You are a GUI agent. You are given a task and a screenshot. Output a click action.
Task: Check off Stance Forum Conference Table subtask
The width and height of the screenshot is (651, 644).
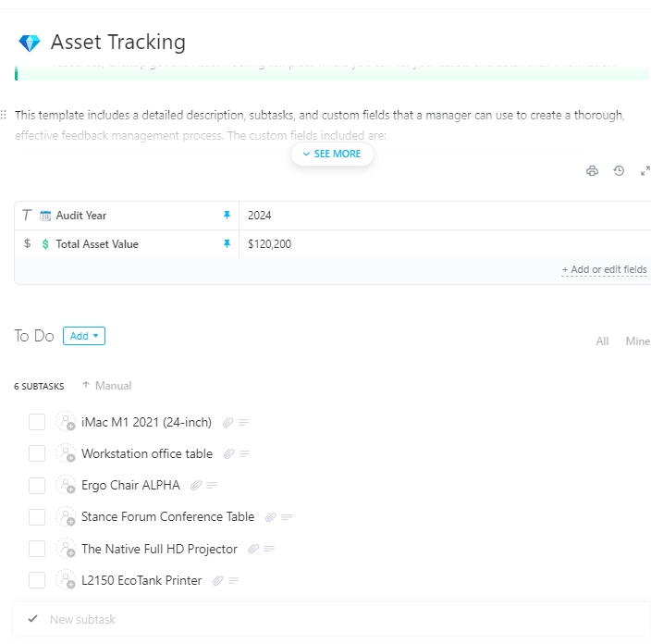point(37,517)
